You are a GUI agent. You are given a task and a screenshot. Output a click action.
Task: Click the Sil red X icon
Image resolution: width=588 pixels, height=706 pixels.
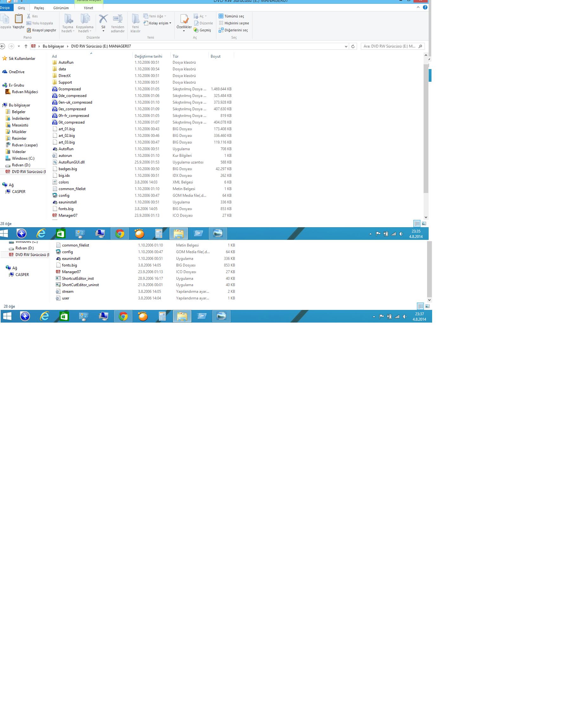(x=103, y=19)
